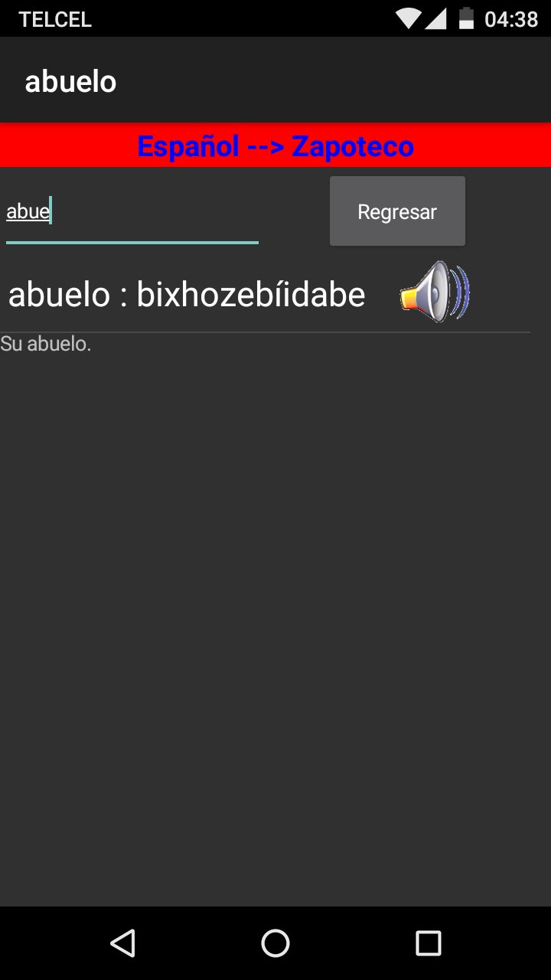Tap the battery status icon

(x=466, y=18)
